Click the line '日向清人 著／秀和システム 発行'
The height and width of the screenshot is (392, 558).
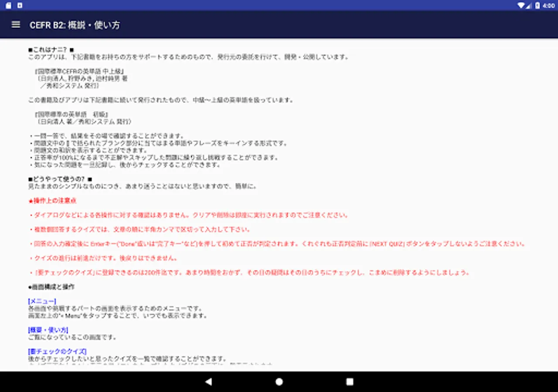pos(84,122)
